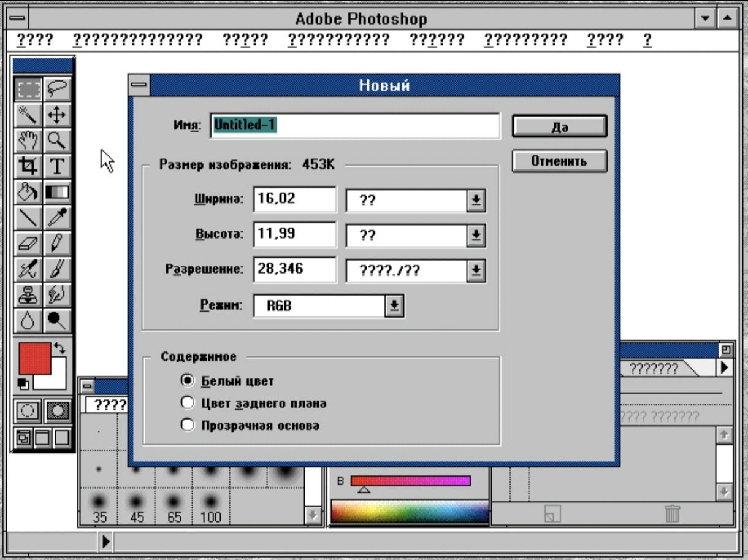Open the Режим RGB dropdown
The image size is (748, 560).
394,306
